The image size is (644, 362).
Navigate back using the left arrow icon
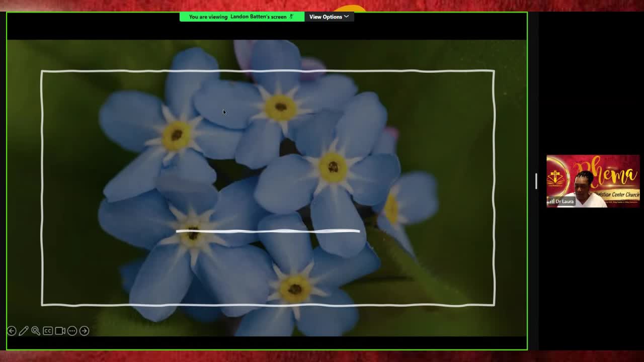click(11, 331)
